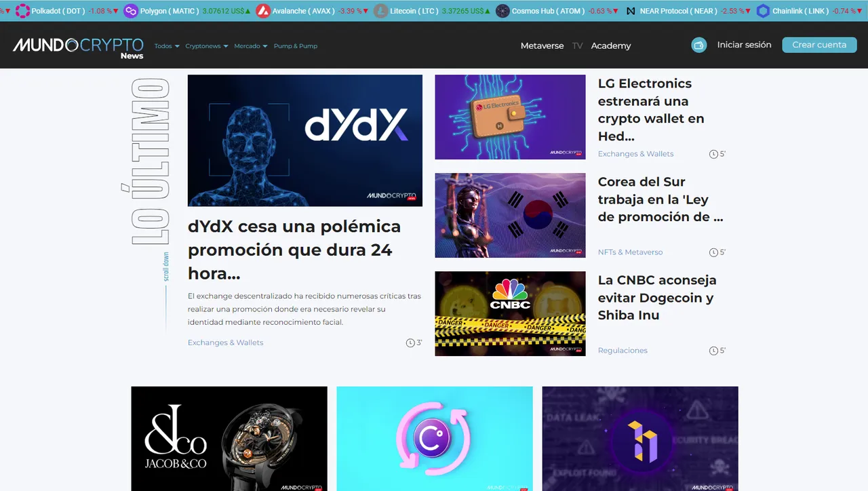Click the Regulaciones category tag
The image size is (868, 491).
click(623, 351)
